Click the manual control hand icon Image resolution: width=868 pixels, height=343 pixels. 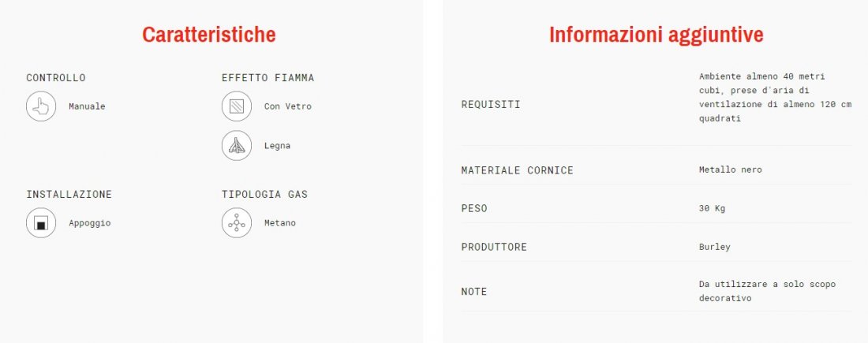coord(41,106)
